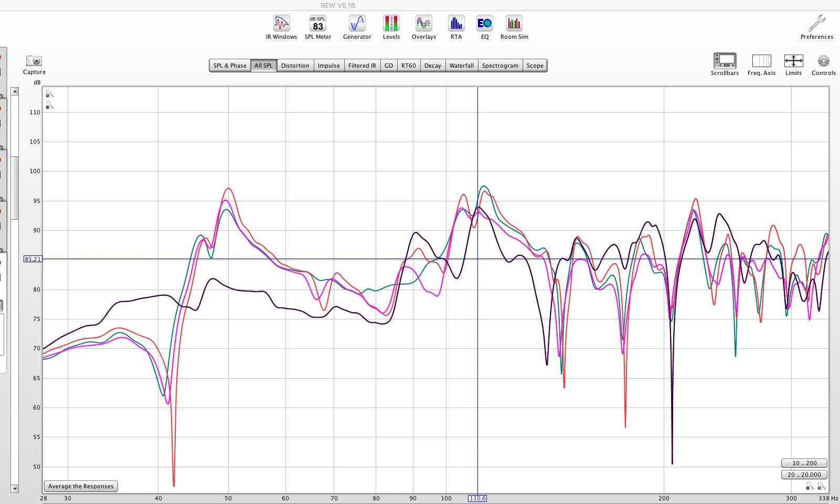Click Average the Responses button

point(81,486)
